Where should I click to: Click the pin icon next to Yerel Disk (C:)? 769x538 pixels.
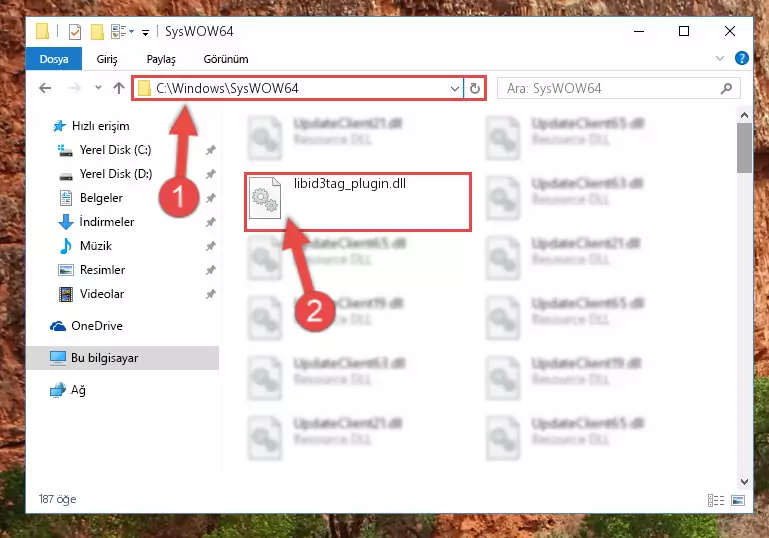(x=210, y=150)
